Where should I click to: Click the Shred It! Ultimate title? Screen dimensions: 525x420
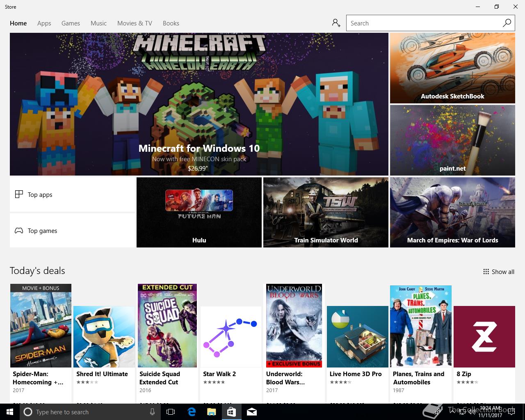102,374
